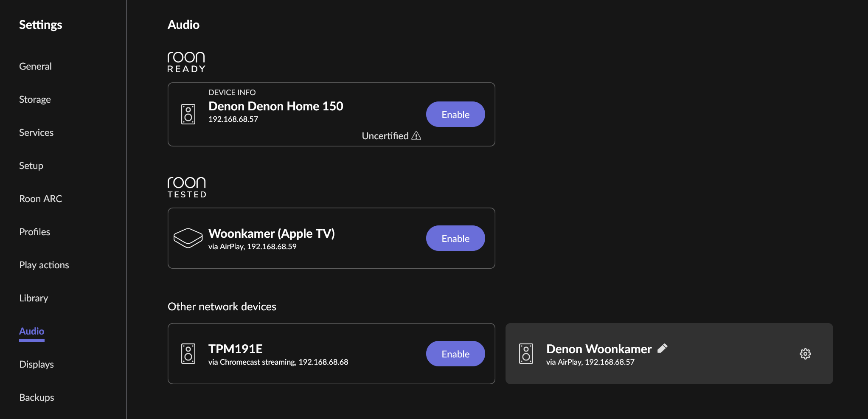Open Play actions settings
The width and height of the screenshot is (868, 419).
pyautogui.click(x=44, y=265)
